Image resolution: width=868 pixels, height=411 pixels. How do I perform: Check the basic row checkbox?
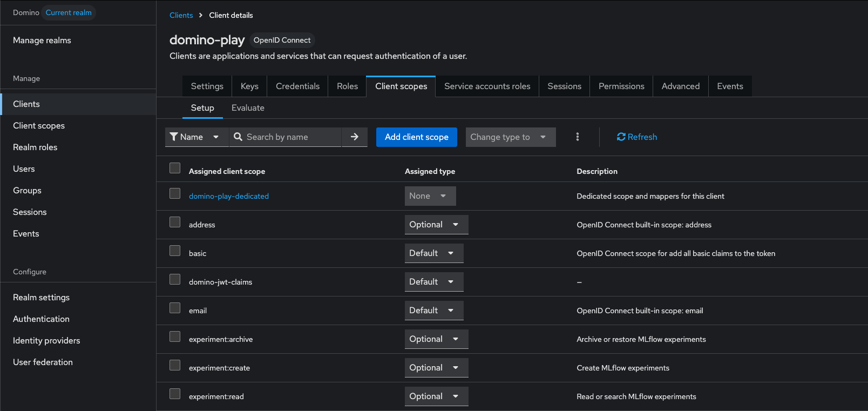coord(175,251)
